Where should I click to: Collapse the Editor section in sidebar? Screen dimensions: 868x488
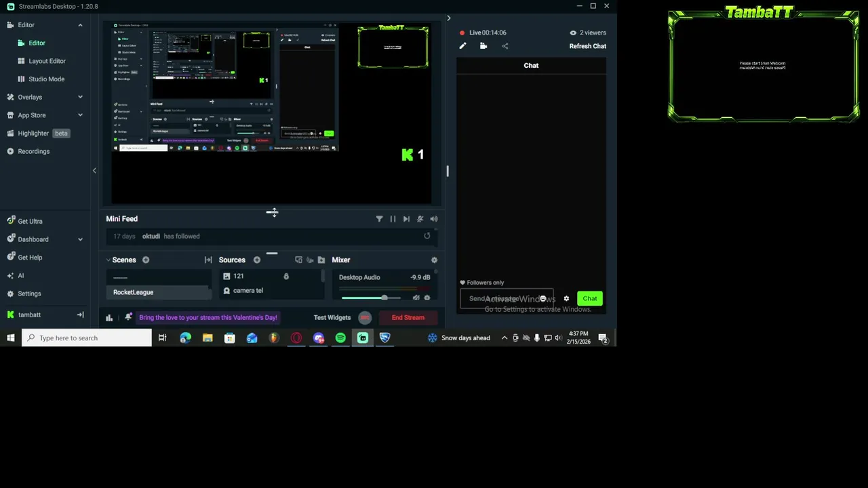click(80, 25)
